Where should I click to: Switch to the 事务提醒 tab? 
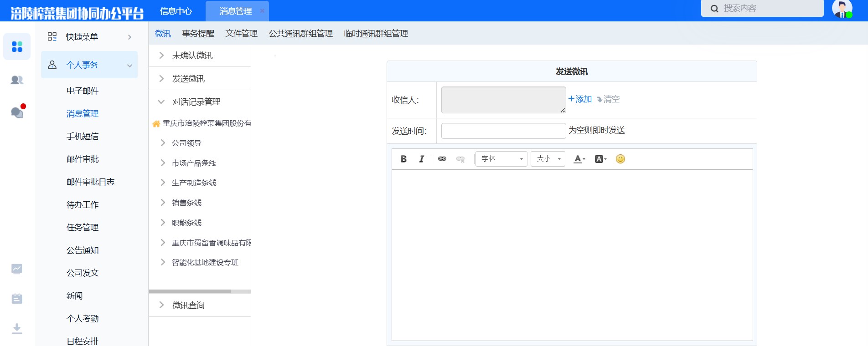click(x=198, y=34)
